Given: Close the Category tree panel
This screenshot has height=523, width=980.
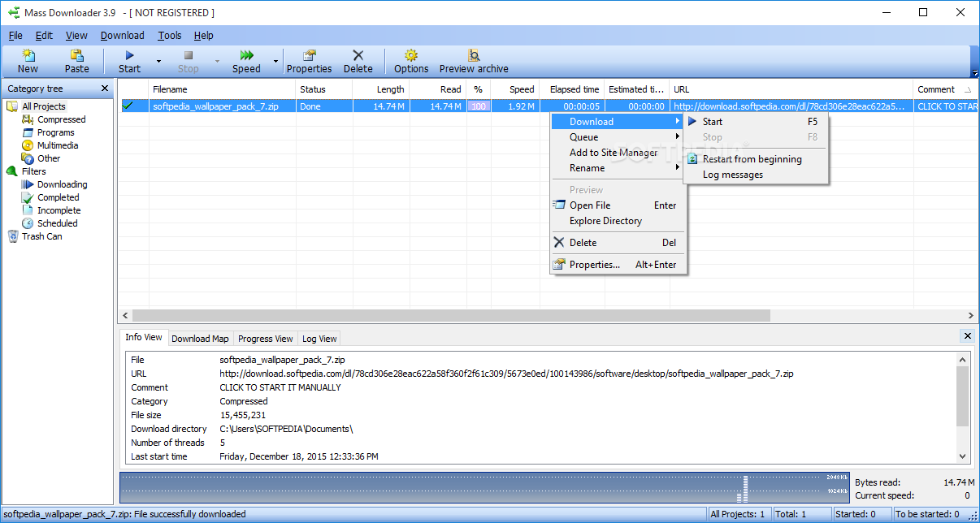Looking at the screenshot, I should [105, 89].
